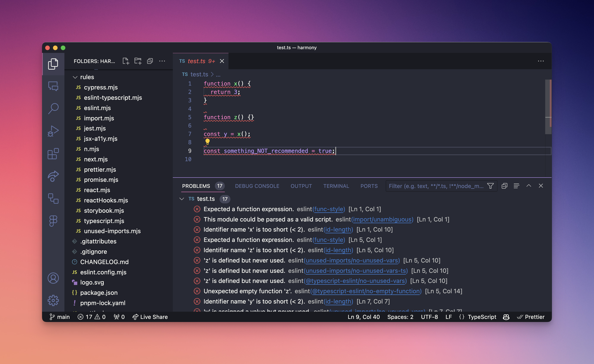Toggle view as table/tree in Problems

516,186
